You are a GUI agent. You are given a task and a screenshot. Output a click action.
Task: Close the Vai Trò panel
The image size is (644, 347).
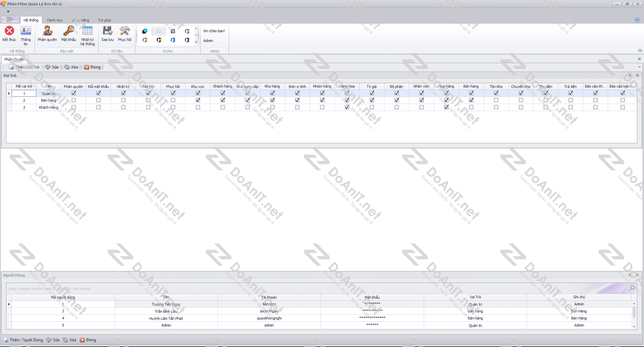click(637, 76)
